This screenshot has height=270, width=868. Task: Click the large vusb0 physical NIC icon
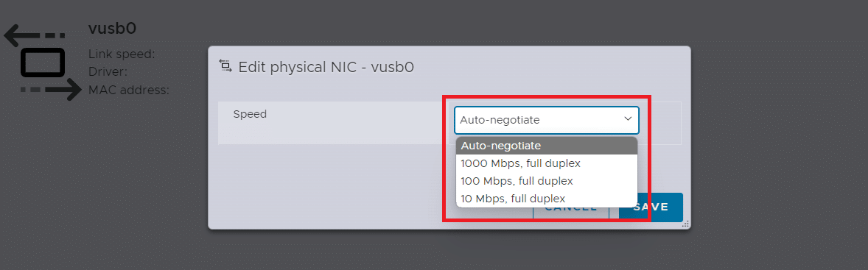click(x=43, y=63)
